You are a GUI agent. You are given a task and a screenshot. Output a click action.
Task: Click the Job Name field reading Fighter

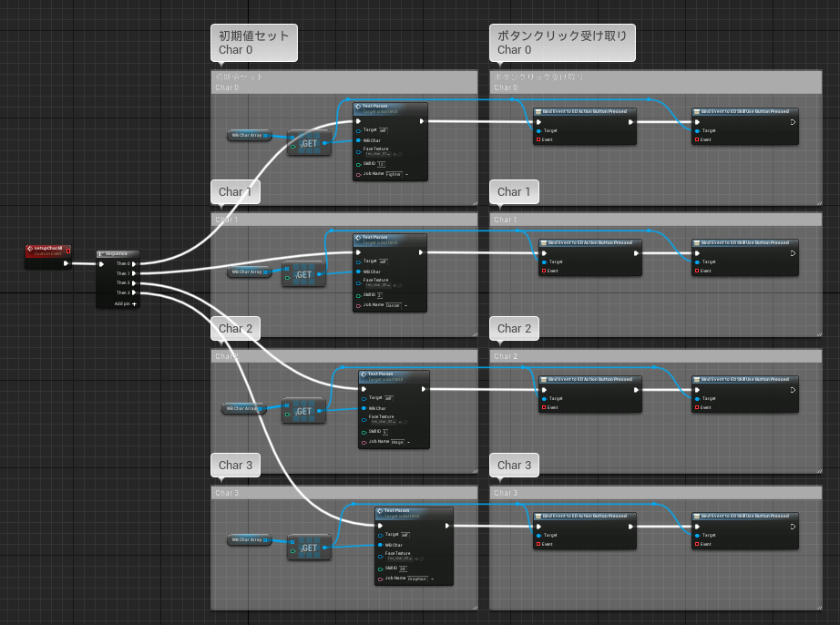(x=394, y=174)
